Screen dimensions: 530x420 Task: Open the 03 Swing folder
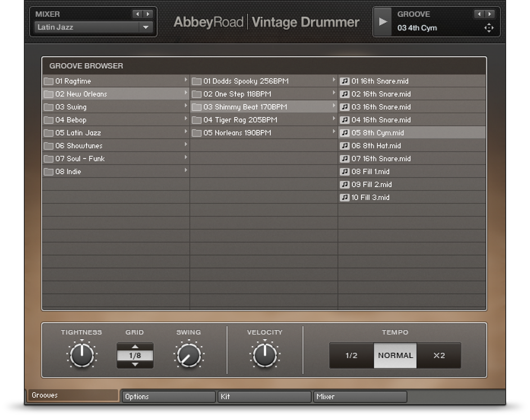[x=116, y=107]
